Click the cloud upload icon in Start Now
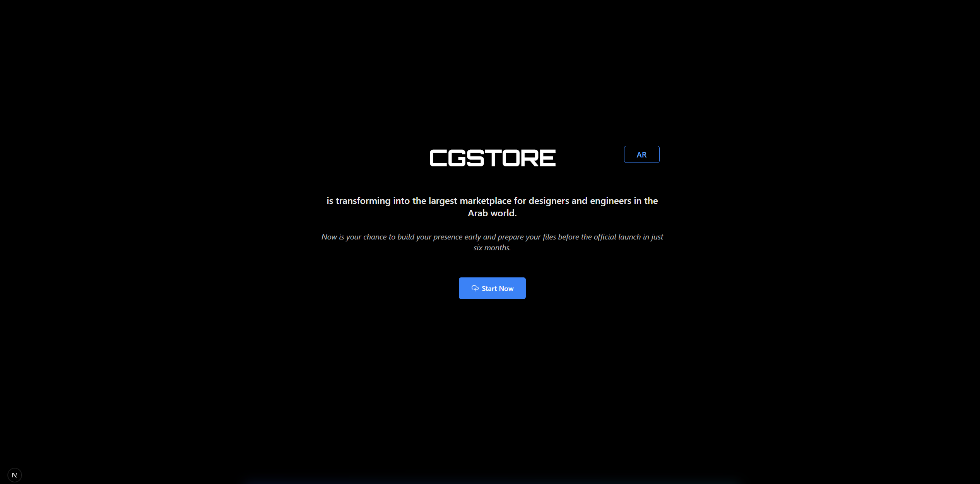980x484 pixels. click(475, 288)
